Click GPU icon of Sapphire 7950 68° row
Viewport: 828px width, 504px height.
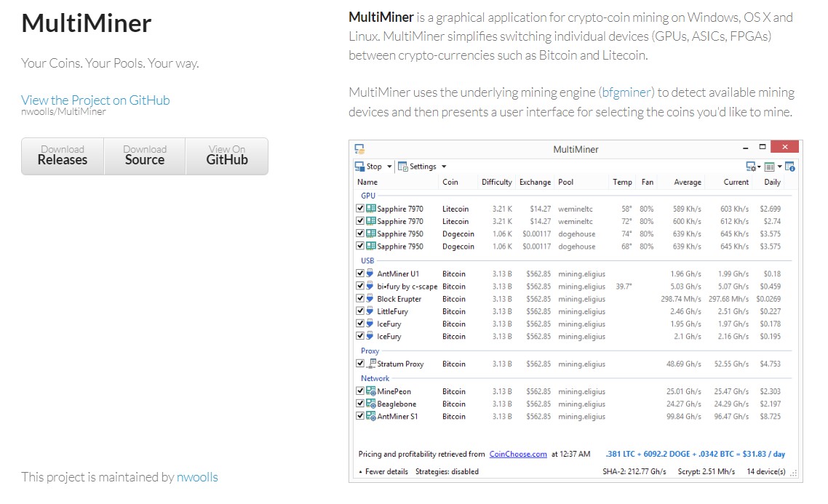pos(371,246)
